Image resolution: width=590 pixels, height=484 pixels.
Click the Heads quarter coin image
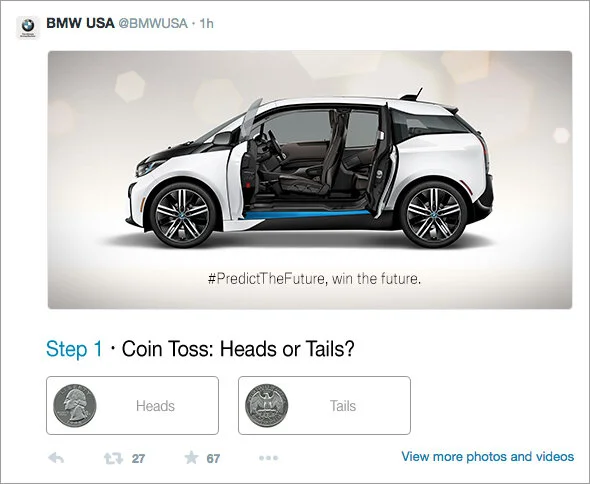click(75, 405)
